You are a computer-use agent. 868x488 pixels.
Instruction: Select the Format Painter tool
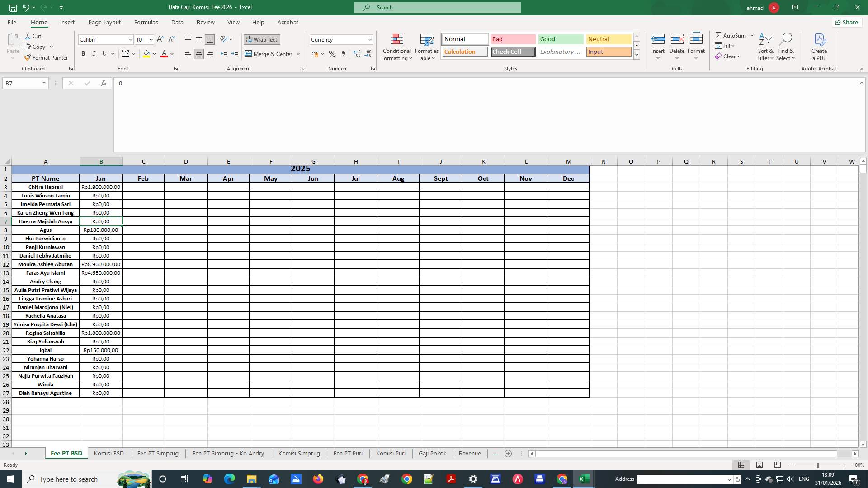[47, 57]
